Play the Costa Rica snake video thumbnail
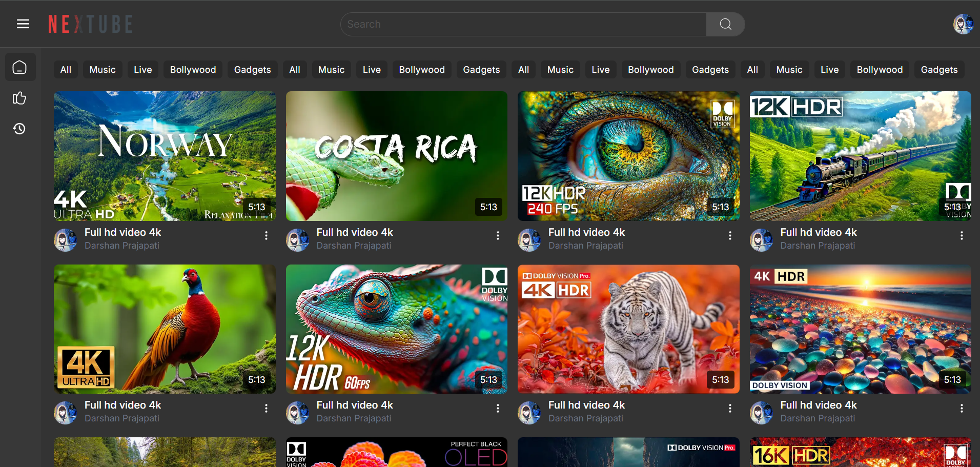Image resolution: width=980 pixels, height=467 pixels. point(396,156)
